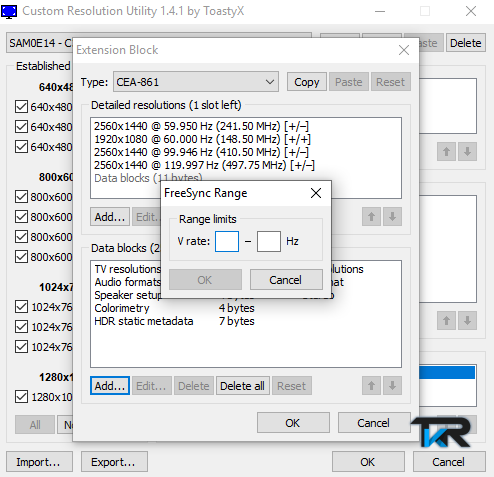Cancel the FreeSync Range dialog
Image resolution: width=494 pixels, height=477 pixels.
pos(286,280)
